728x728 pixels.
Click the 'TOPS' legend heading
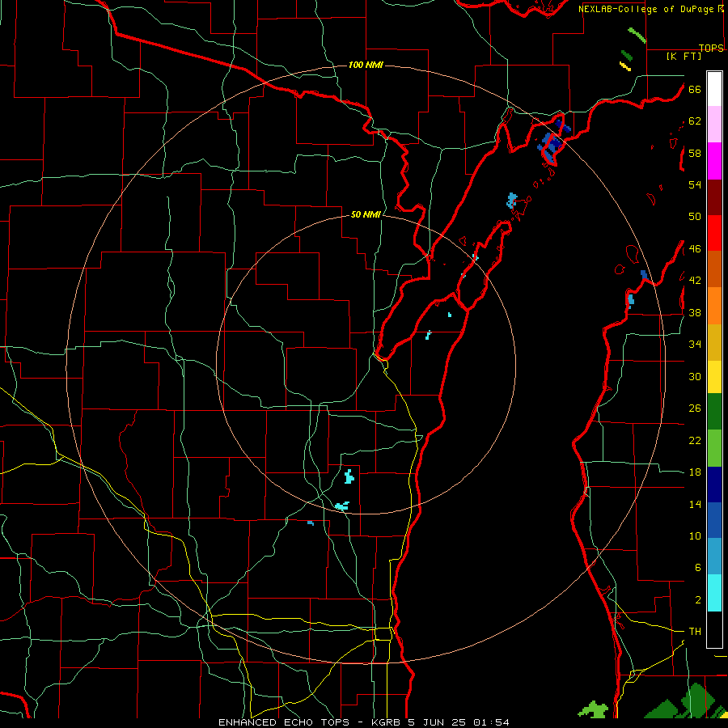[711, 48]
